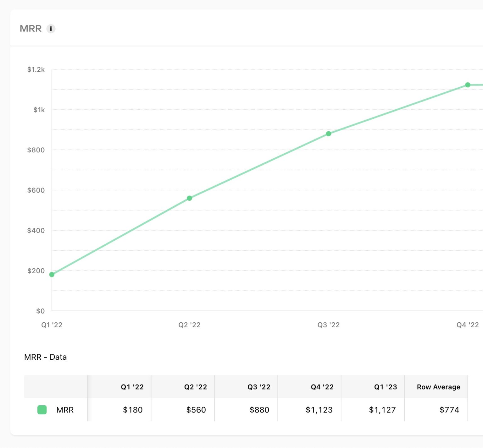
Task: Click the Q3 '22 x-axis label
Action: click(329, 325)
